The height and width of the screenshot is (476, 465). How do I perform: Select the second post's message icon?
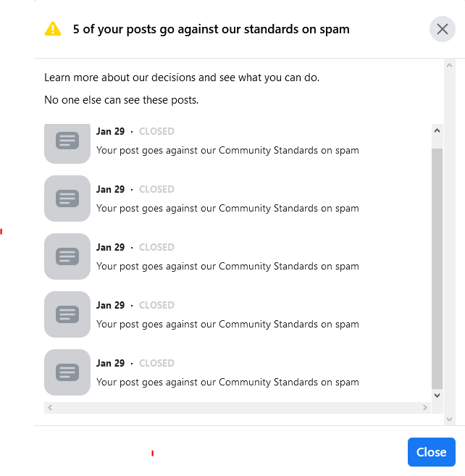point(67,198)
